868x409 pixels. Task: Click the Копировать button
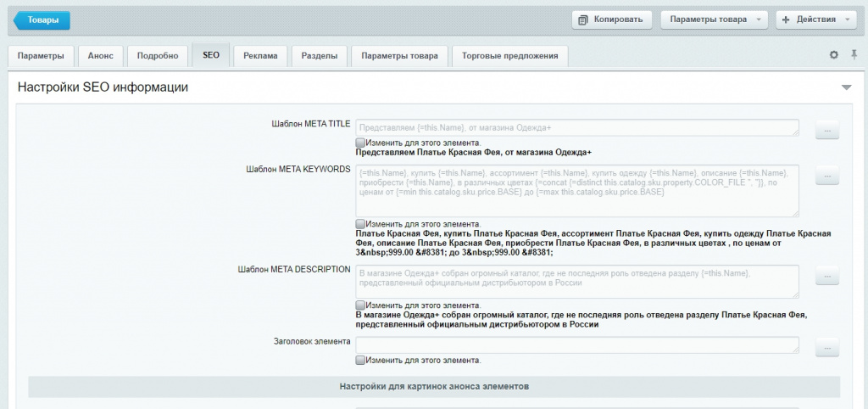point(612,20)
